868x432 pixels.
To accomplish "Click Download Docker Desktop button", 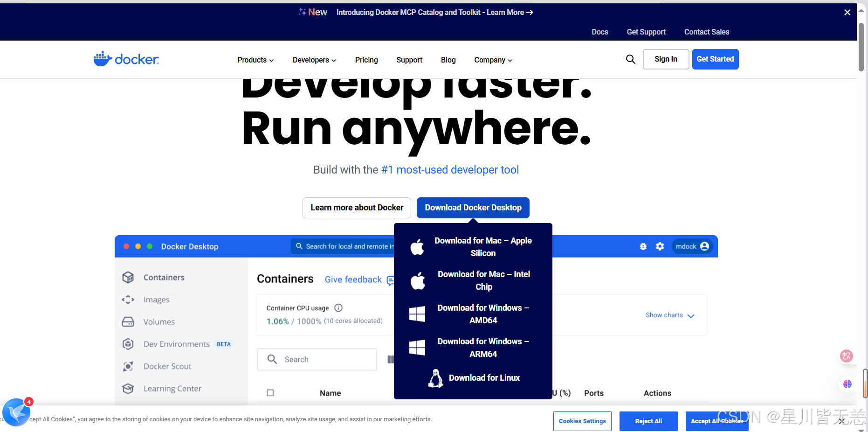I will [x=473, y=208].
